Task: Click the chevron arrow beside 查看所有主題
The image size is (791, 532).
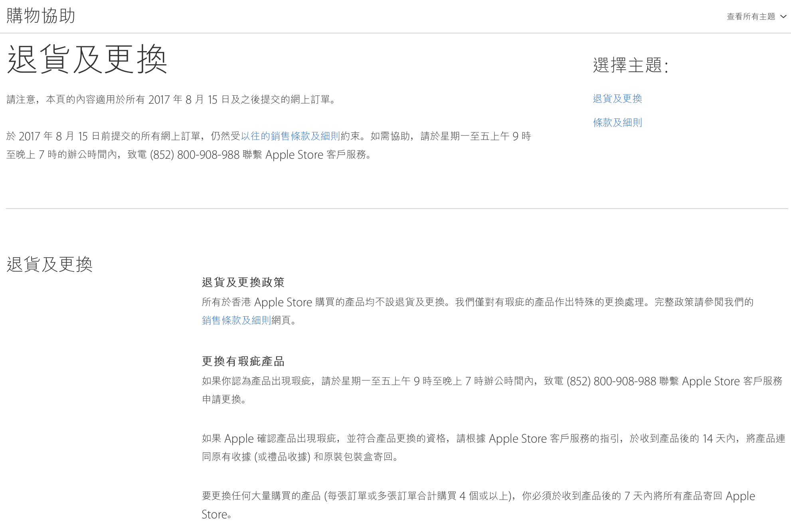Action: click(783, 16)
